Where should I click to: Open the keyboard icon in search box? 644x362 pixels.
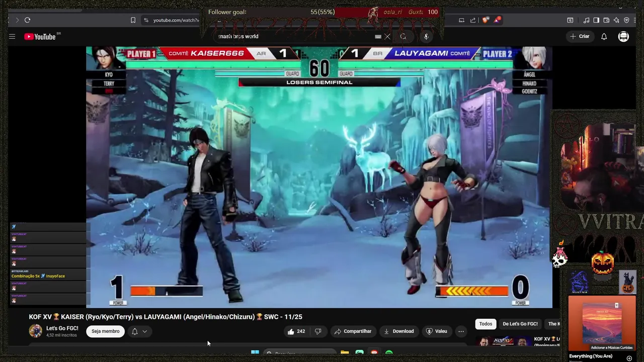(378, 36)
